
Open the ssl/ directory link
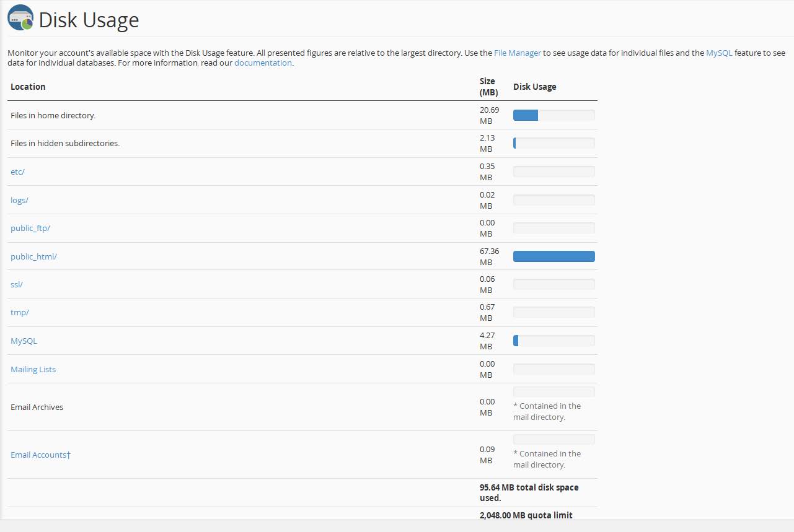(x=17, y=284)
